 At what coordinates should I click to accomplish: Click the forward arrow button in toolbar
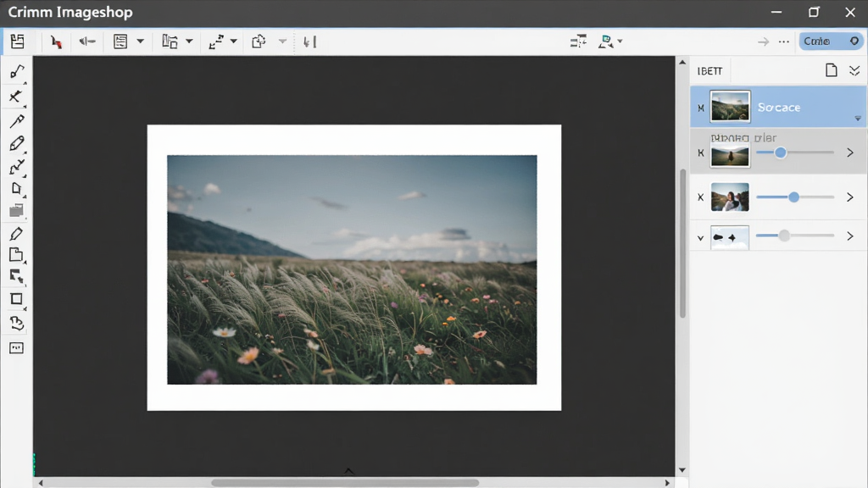click(764, 42)
